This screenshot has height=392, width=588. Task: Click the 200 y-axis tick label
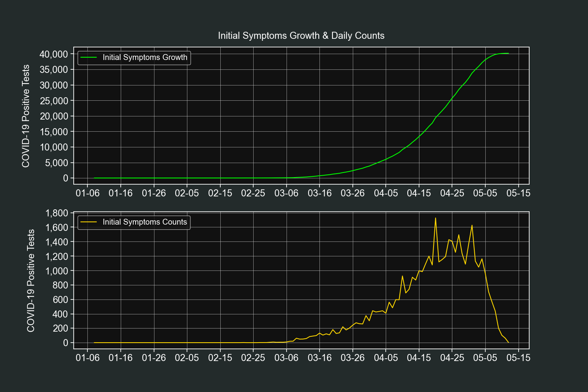coord(60,328)
